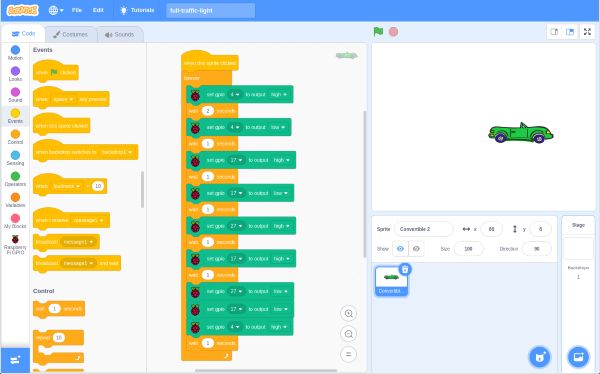The image size is (600, 374).
Task: Open the File menu
Action: coord(77,10)
